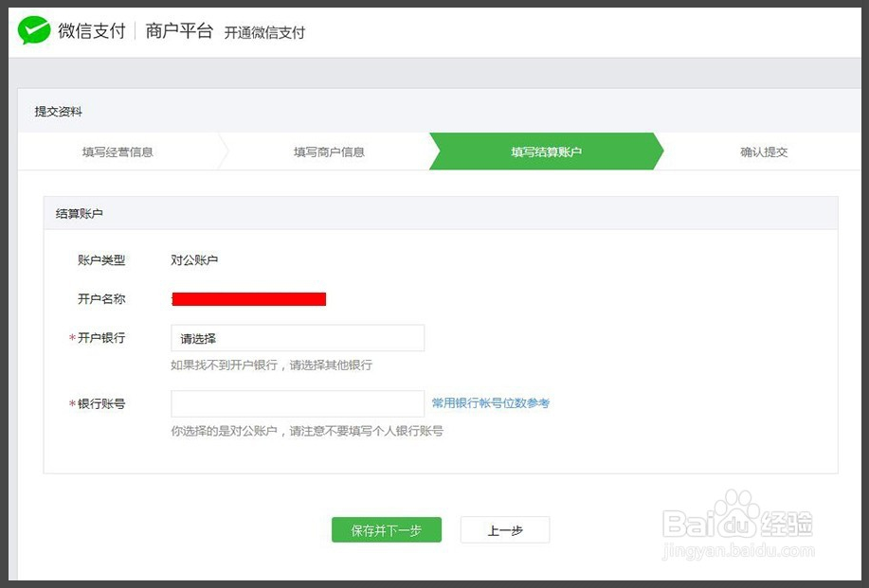Open 常用银行帐号位数参考 link

click(x=491, y=403)
